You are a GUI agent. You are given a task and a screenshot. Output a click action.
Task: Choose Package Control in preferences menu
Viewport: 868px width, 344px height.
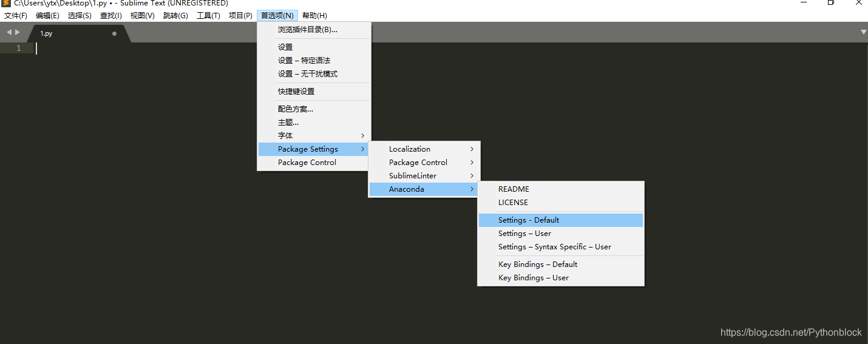[314, 162]
